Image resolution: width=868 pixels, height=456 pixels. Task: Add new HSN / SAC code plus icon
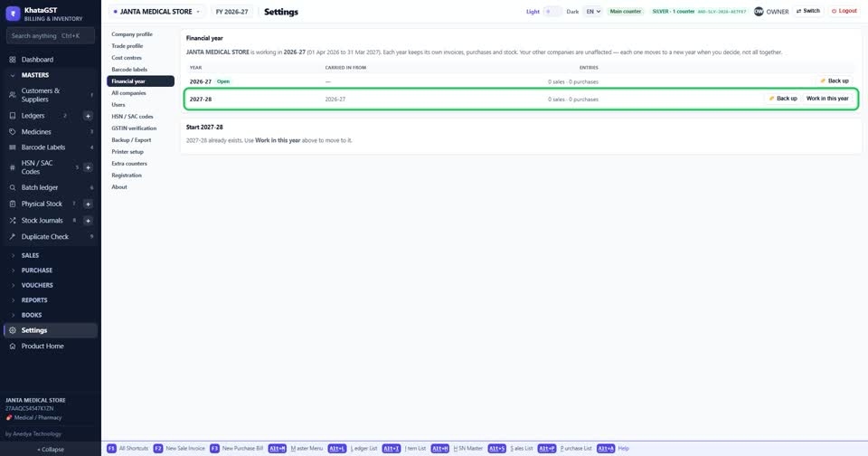(88, 167)
